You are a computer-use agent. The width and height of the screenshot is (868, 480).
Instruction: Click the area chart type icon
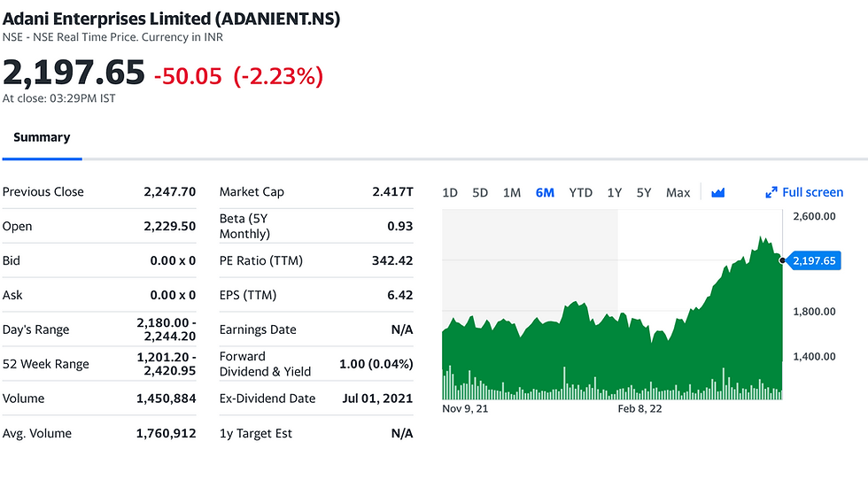[x=717, y=192]
